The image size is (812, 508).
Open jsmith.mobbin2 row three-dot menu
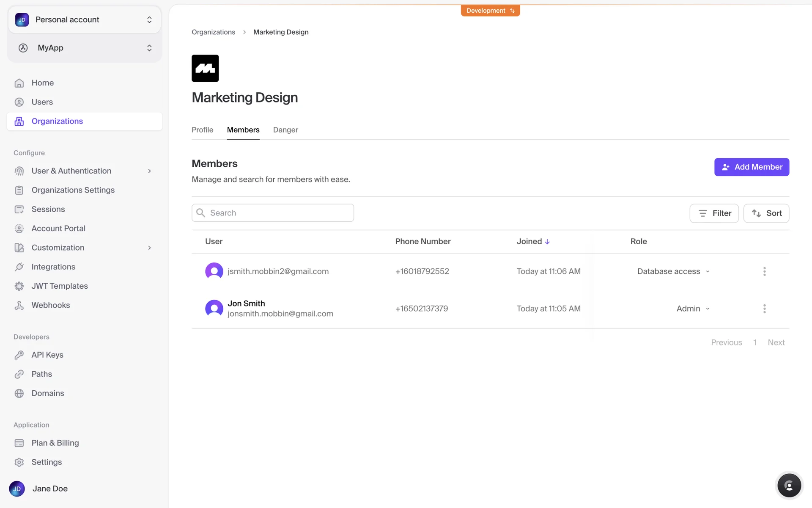[x=764, y=271]
